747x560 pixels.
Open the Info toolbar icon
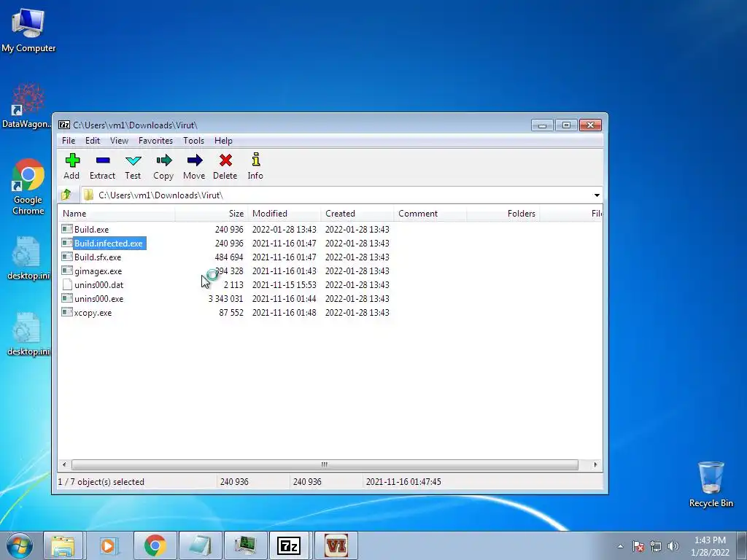point(256,160)
